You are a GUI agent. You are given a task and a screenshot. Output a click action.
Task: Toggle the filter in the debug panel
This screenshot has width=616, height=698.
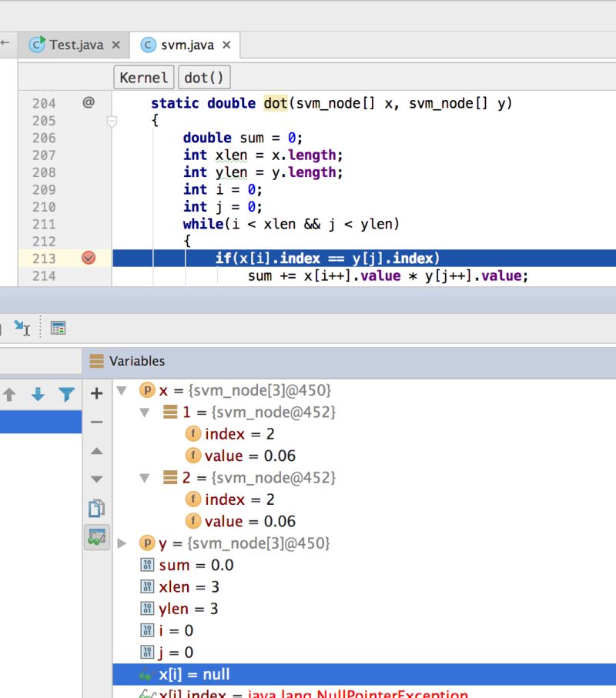[66, 395]
